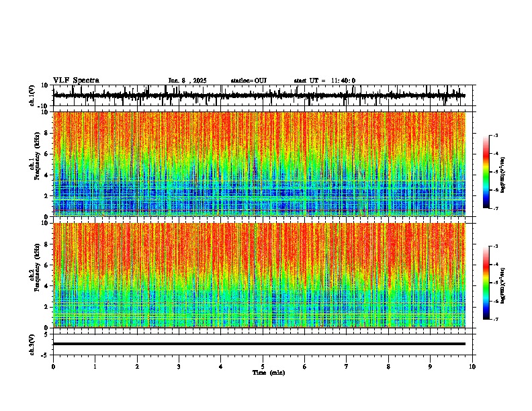
Task: Click the time axis tick label "0"
Action: click(53, 367)
